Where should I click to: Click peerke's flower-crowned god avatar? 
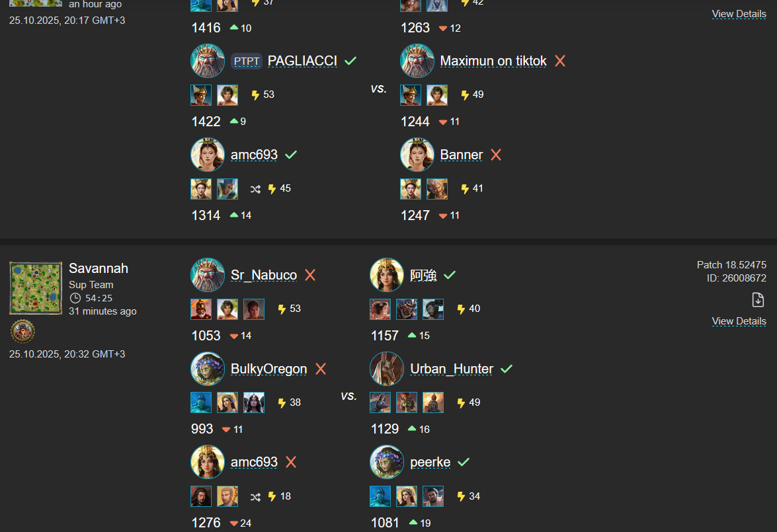(387, 462)
